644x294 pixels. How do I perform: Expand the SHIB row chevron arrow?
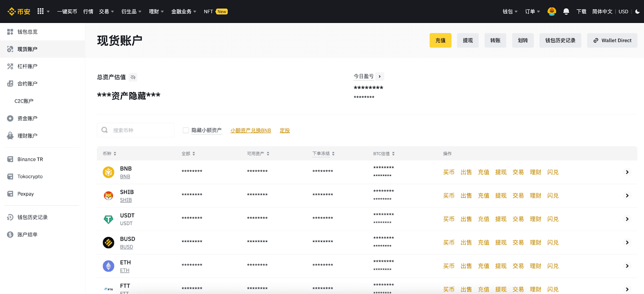pyautogui.click(x=627, y=195)
